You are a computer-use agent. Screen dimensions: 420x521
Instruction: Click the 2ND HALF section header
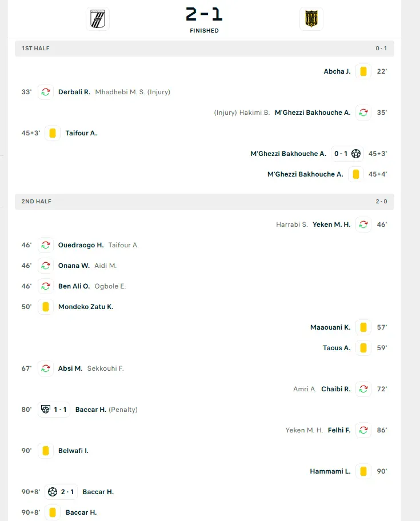click(205, 202)
